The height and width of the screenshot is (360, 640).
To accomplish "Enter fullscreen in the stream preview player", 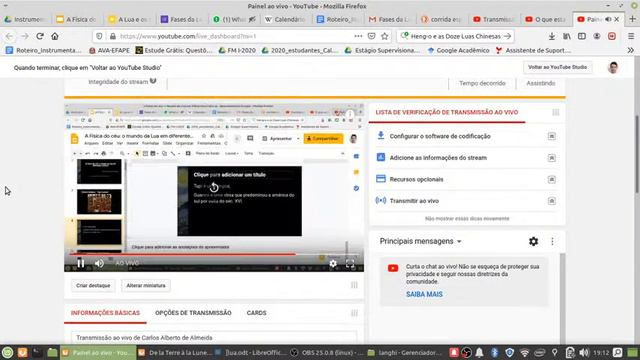I will 350,264.
